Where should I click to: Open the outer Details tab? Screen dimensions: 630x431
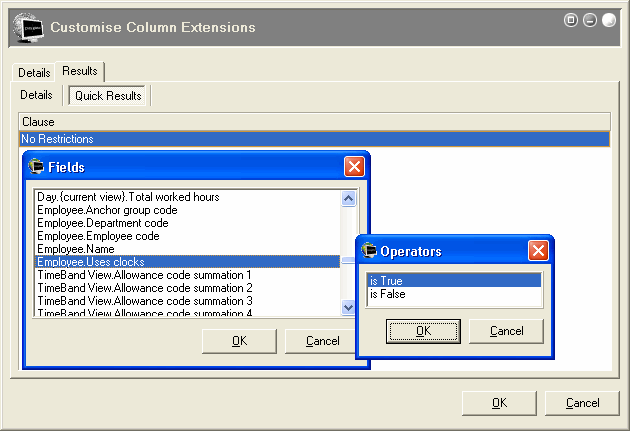pos(34,73)
